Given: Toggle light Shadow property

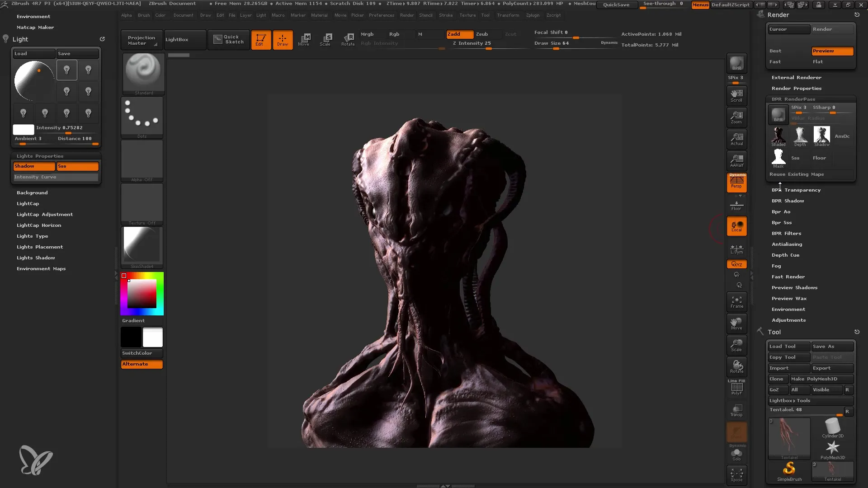Looking at the screenshot, I should click(x=34, y=166).
